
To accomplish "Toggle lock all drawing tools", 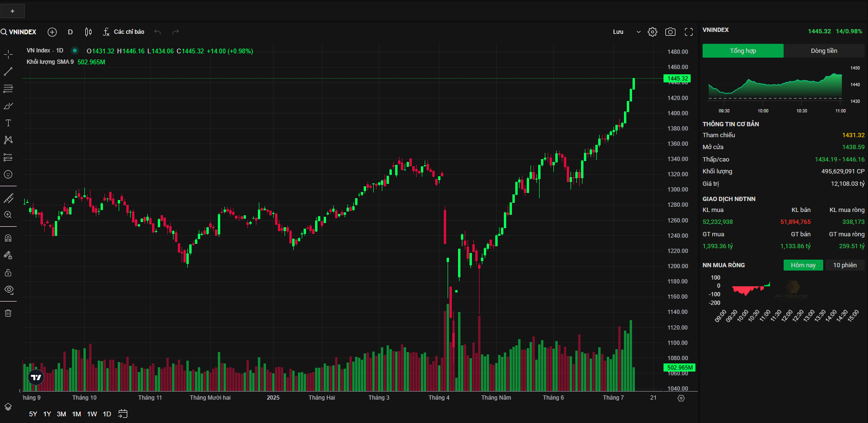I will (x=8, y=272).
